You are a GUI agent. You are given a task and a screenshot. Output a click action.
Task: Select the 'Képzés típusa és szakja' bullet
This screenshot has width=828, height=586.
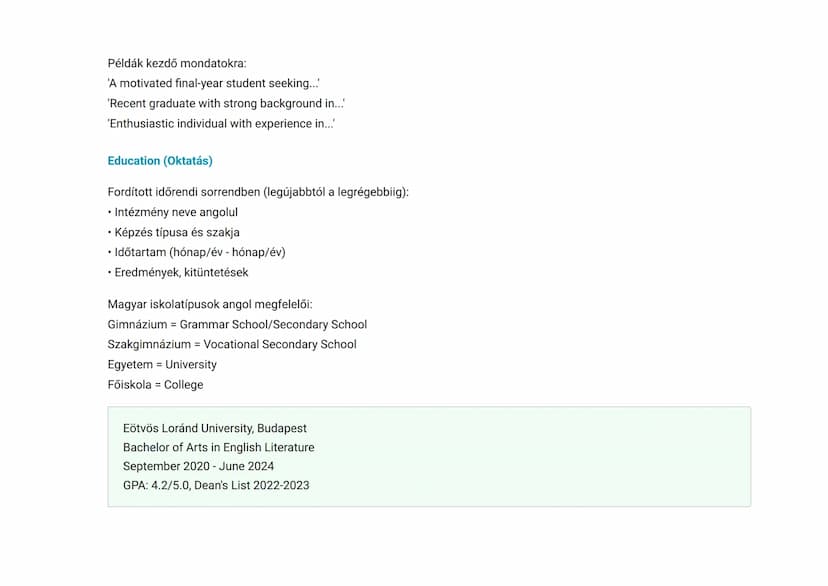(x=176, y=232)
